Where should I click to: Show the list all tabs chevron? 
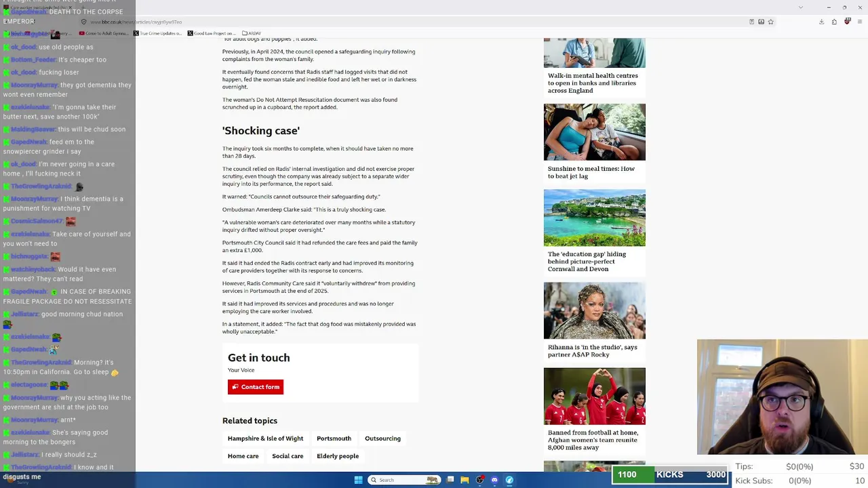pyautogui.click(x=801, y=7)
